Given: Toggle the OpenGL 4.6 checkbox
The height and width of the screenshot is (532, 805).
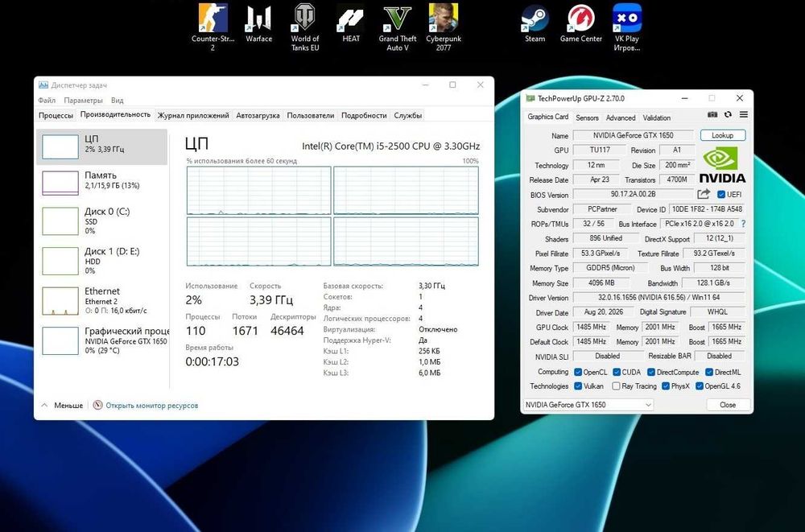Looking at the screenshot, I should point(700,386).
